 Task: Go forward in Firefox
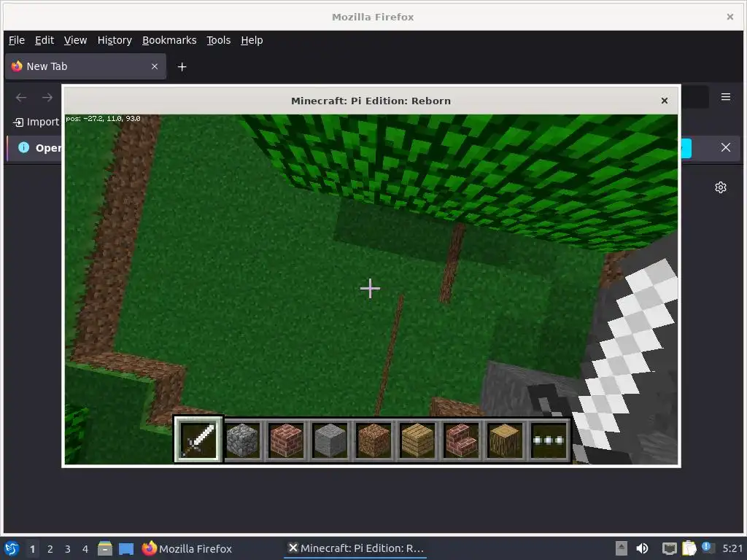point(47,98)
